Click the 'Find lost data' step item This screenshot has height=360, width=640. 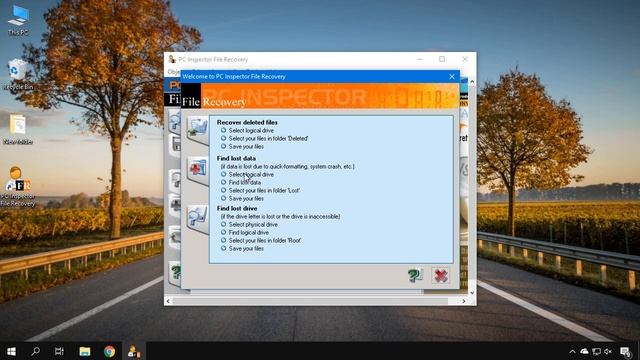tap(244, 182)
